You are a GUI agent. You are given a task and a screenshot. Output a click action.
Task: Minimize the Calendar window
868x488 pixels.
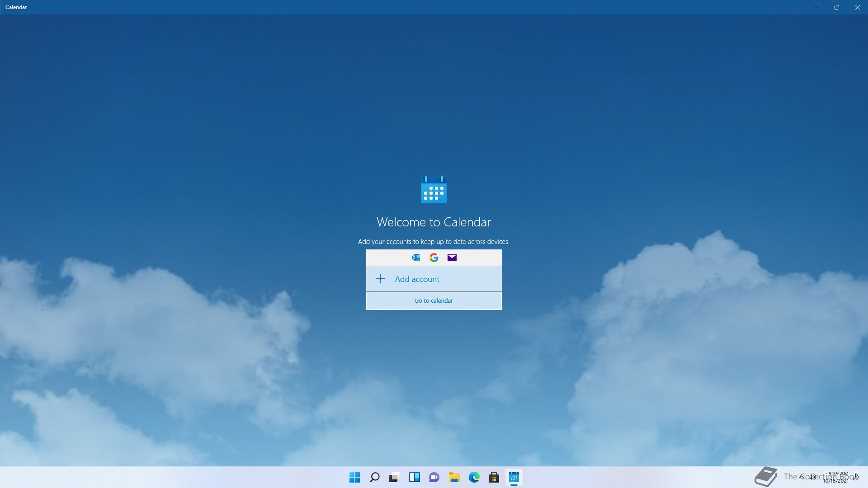pos(816,7)
